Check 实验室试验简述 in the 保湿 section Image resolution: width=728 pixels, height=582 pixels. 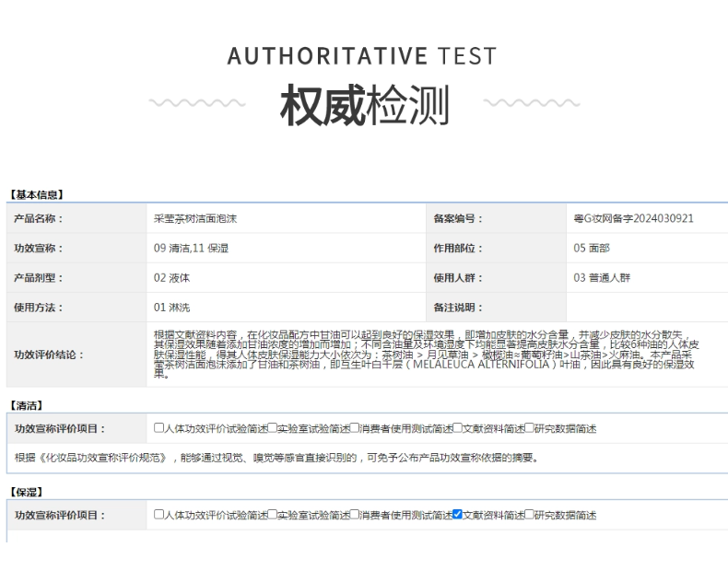pyautogui.click(x=272, y=515)
